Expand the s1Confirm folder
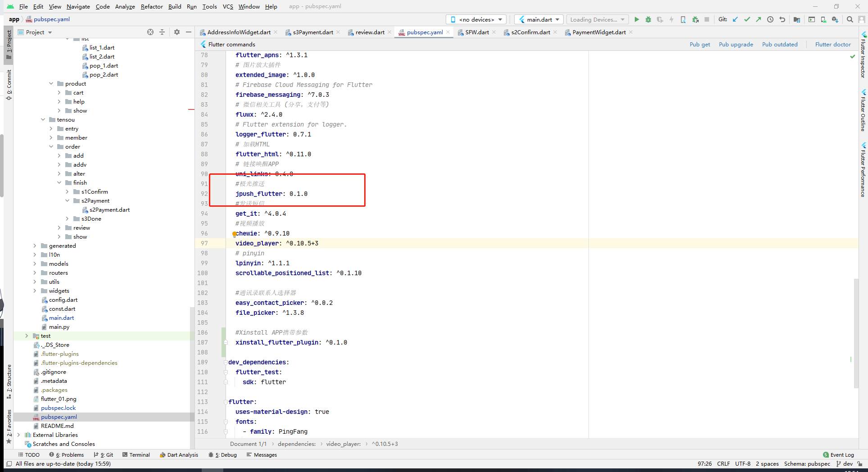868x472 pixels. (x=67, y=192)
